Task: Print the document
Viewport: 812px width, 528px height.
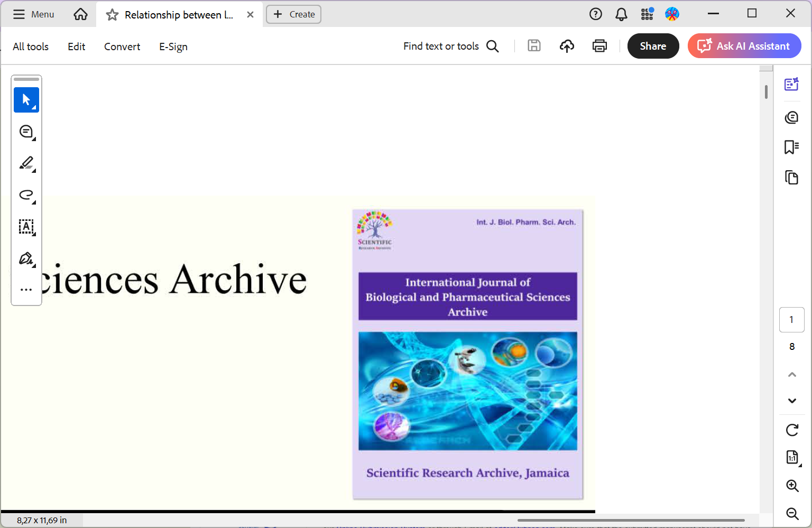Action: (x=600, y=46)
